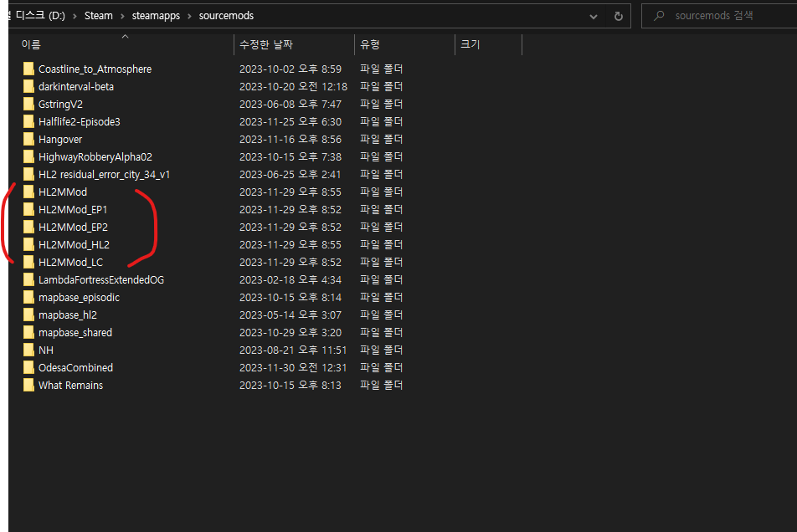Click the HL2 residual_error_city_34_v1 folder icon
The height and width of the screenshot is (532, 797).
[x=28, y=174]
